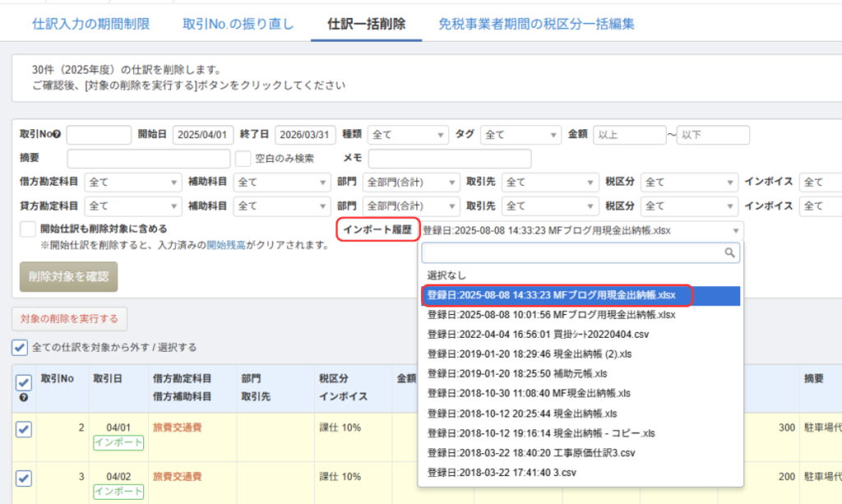This screenshot has height=504, width=842.
Task: Open the 種類 dropdown
Action: pyautogui.click(x=407, y=135)
